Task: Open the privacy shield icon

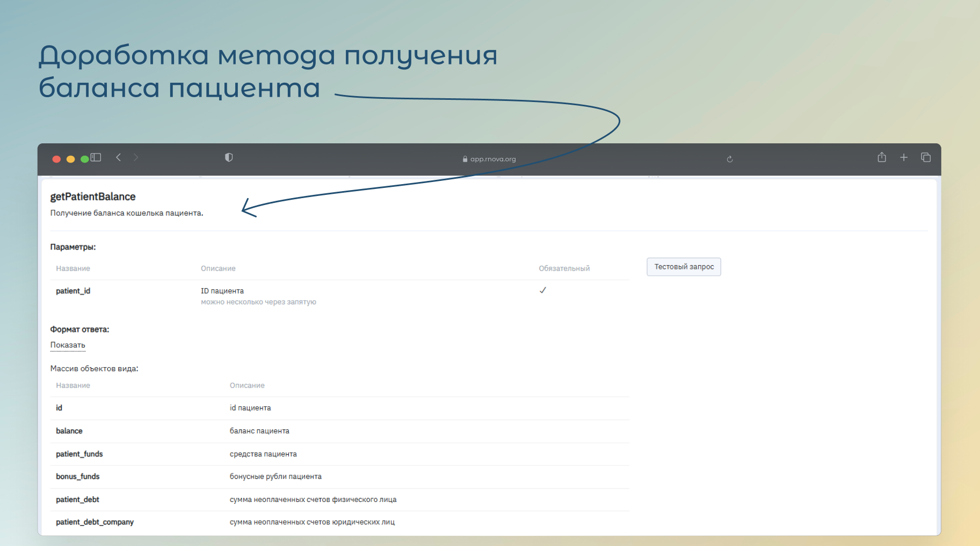Action: [x=229, y=157]
